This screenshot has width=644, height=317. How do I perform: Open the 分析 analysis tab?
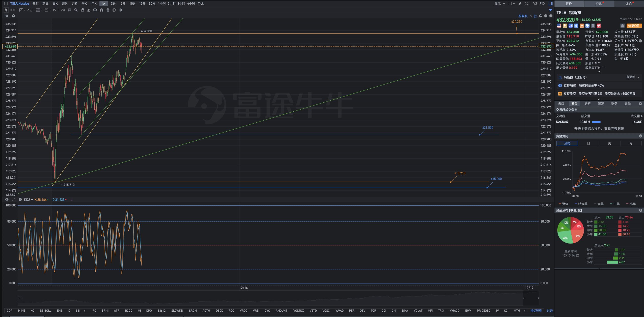588,104
